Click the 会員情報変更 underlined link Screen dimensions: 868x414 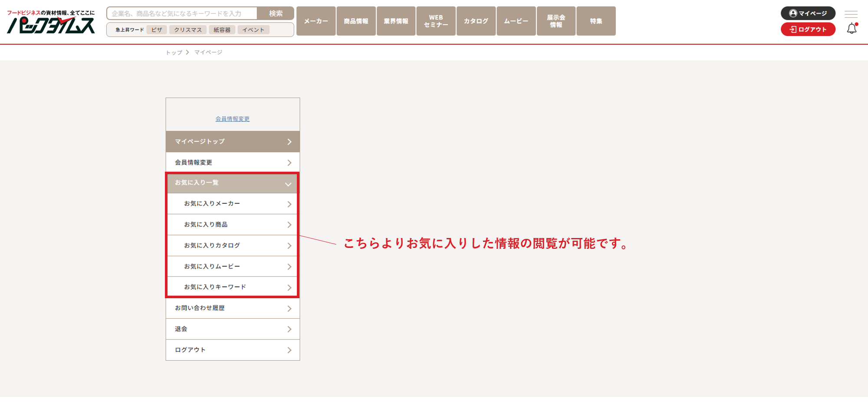233,119
